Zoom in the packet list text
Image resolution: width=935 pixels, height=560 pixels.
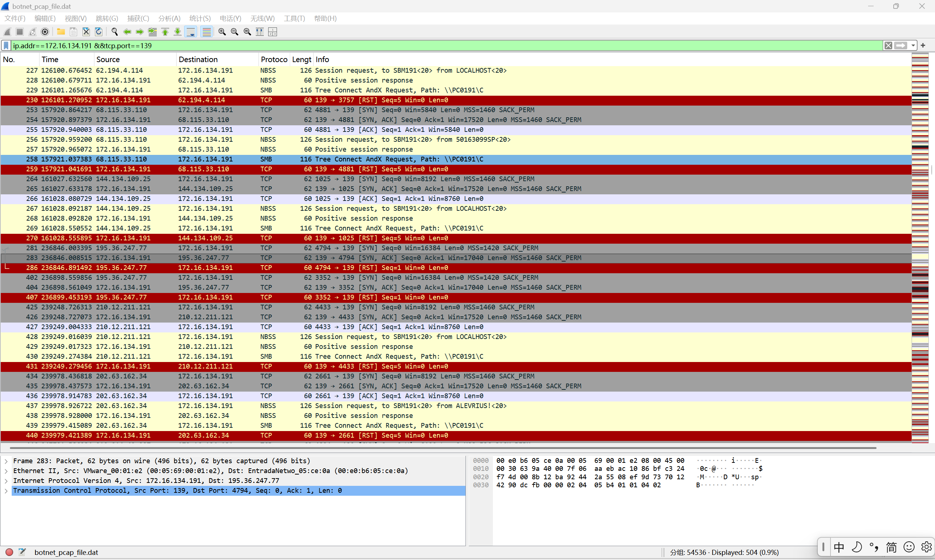coord(222,32)
